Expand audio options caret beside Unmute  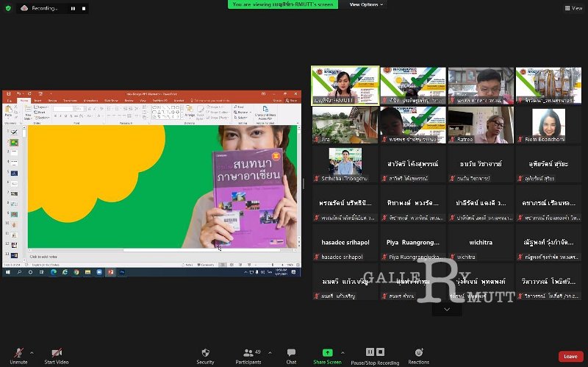tap(32, 353)
